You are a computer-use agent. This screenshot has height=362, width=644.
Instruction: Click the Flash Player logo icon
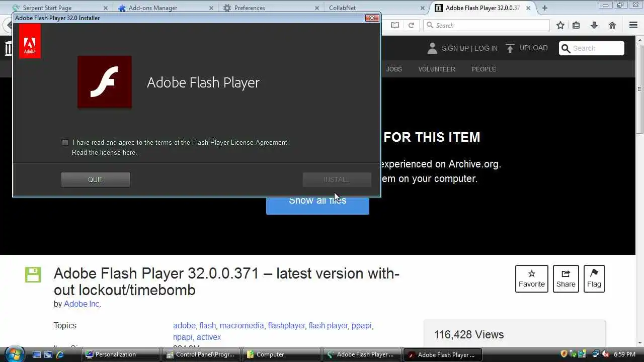click(x=105, y=82)
